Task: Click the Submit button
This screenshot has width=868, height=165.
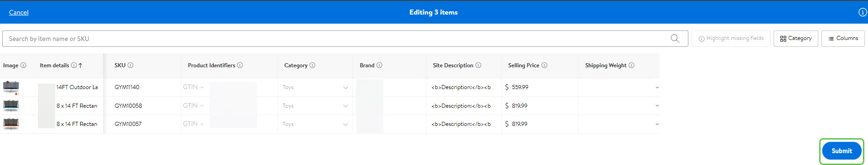Action: tap(842, 151)
